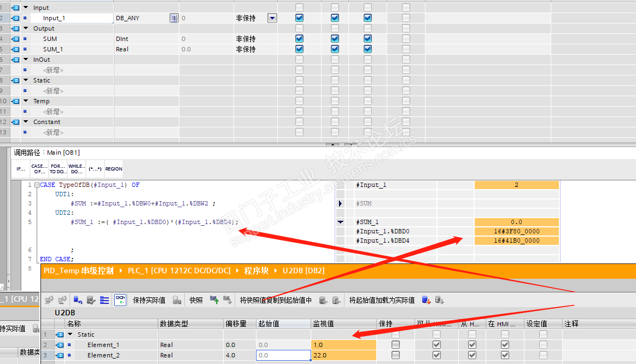Viewport: 636px width, 364px height.
Task: Click the tag icon of the Element_2 row
Action: [x=60, y=355]
